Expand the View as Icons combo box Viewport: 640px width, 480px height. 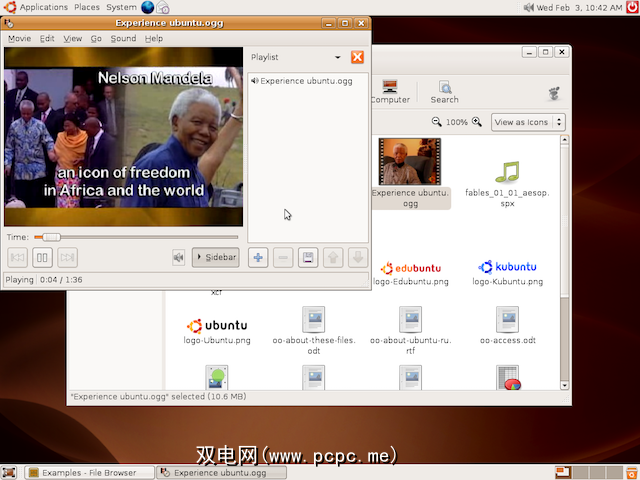pos(528,122)
